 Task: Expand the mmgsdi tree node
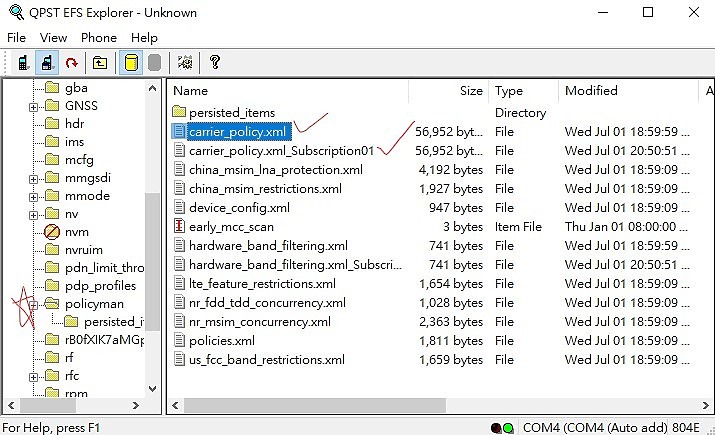[x=33, y=179]
